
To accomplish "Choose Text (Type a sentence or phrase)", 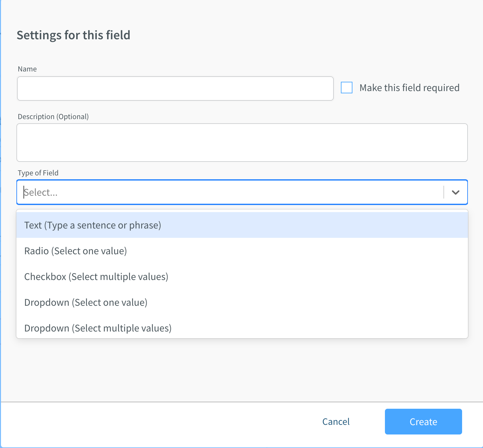I will click(242, 225).
